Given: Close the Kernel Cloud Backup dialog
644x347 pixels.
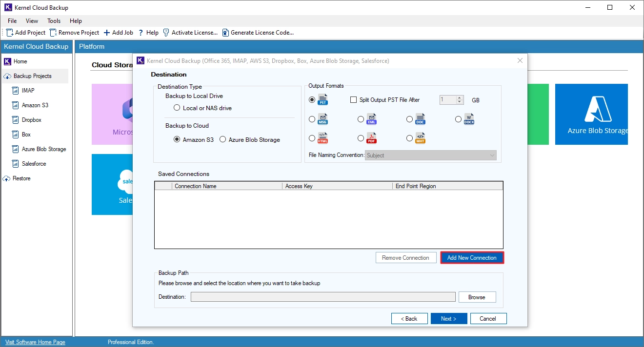Looking at the screenshot, I should (x=520, y=60).
